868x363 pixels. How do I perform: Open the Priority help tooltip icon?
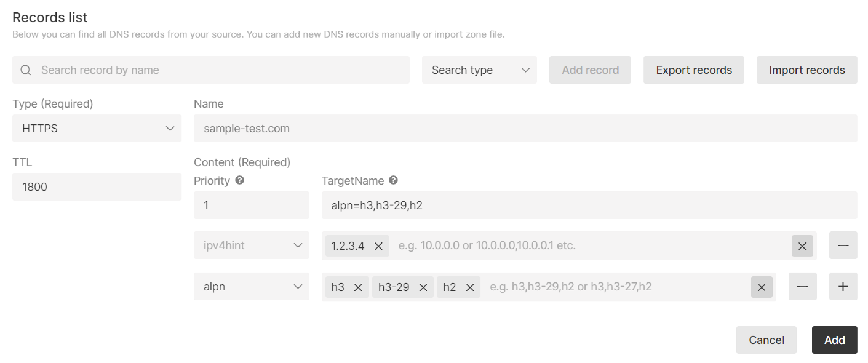tap(240, 180)
